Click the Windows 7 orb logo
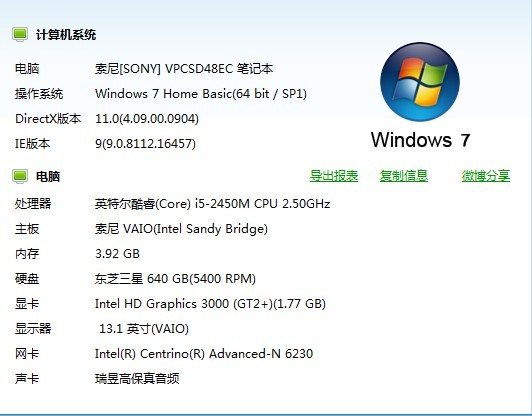Viewport: 532px width, 416px height. [x=420, y=82]
